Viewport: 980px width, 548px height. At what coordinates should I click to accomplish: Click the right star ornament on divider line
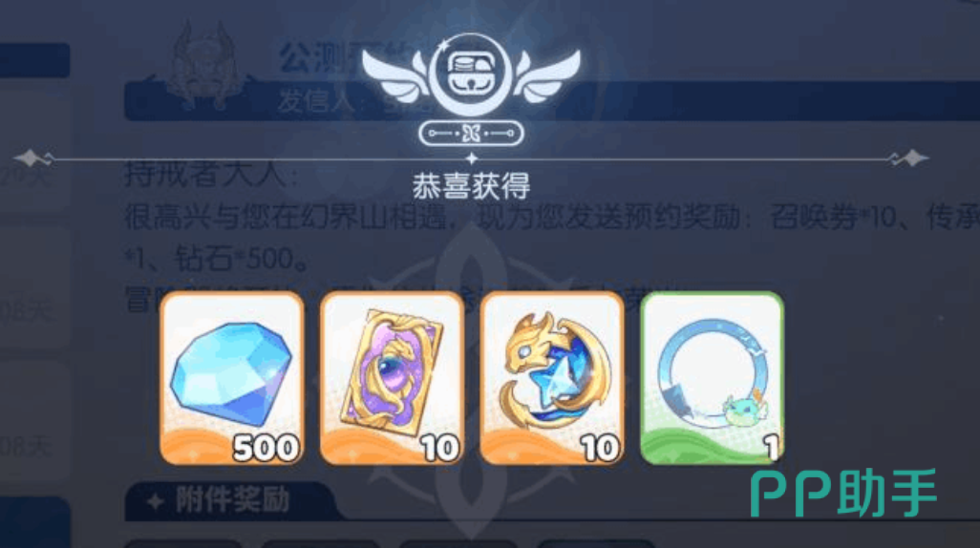click(x=909, y=158)
